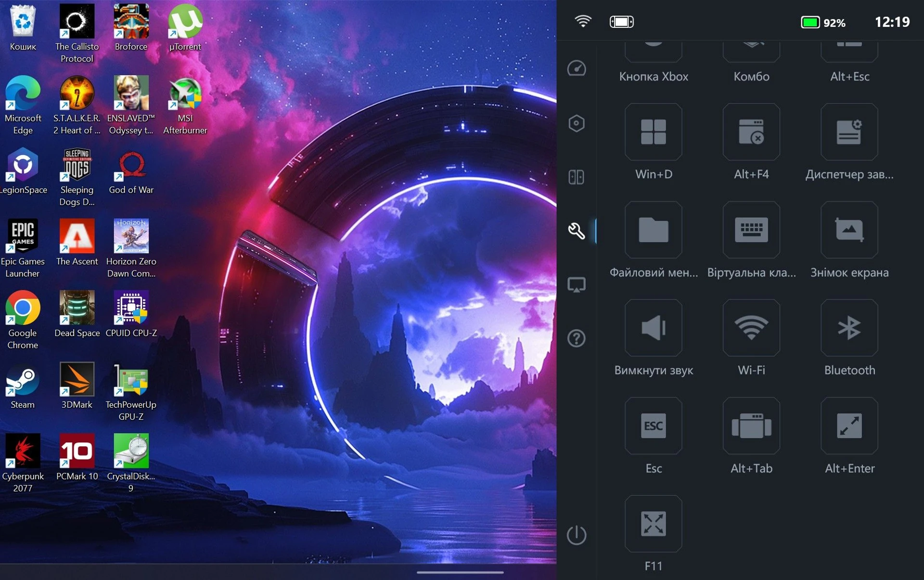Mute sound with Вимкнути звук tile

tap(653, 328)
